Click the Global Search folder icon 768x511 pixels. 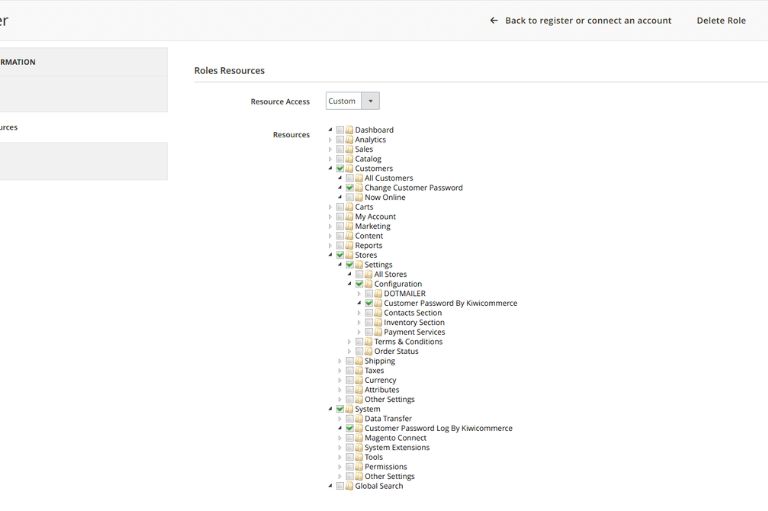click(x=349, y=486)
